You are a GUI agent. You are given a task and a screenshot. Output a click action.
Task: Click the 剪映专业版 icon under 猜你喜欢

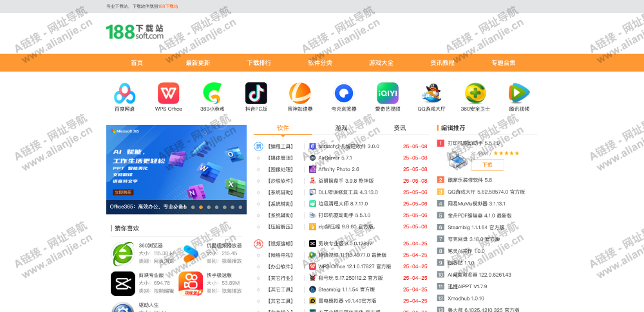coord(123,284)
